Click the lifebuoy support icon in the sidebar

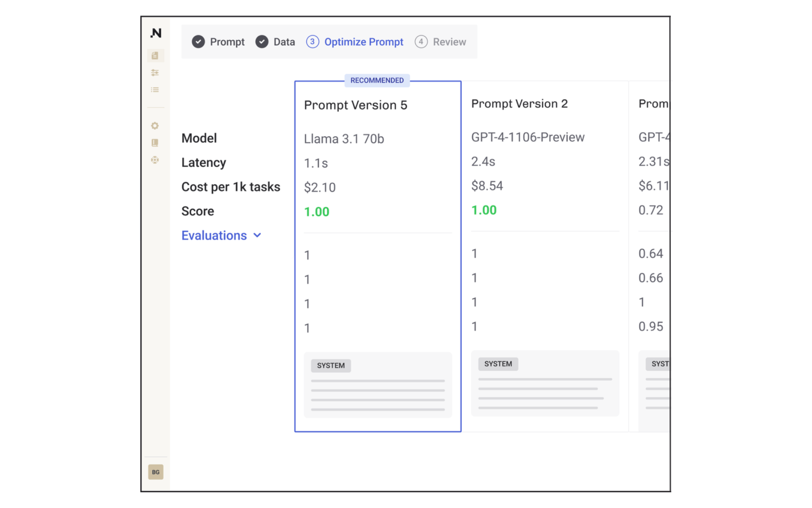(x=155, y=160)
